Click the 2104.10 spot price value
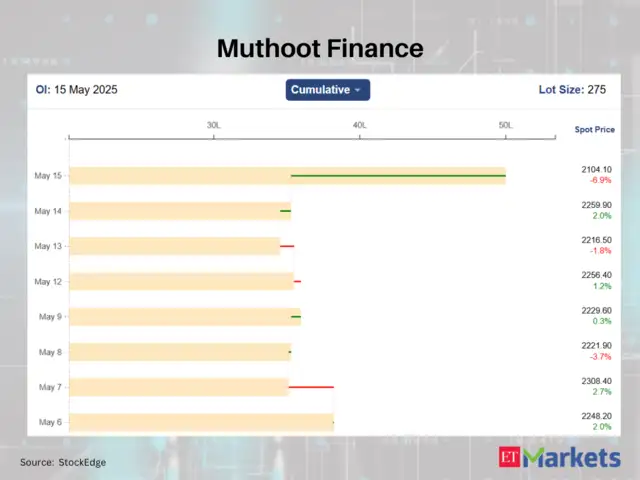The width and height of the screenshot is (640, 480). (595, 170)
